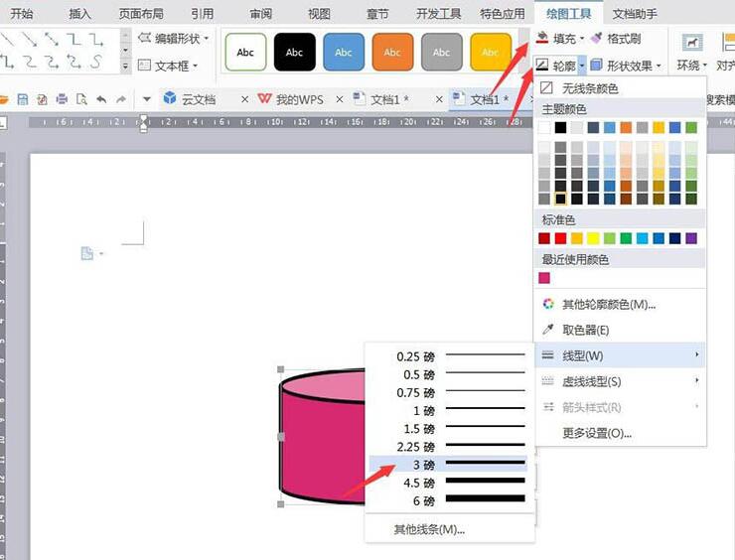Select the freeform scribble shape
Screen dimensions: 735x560
96,62
